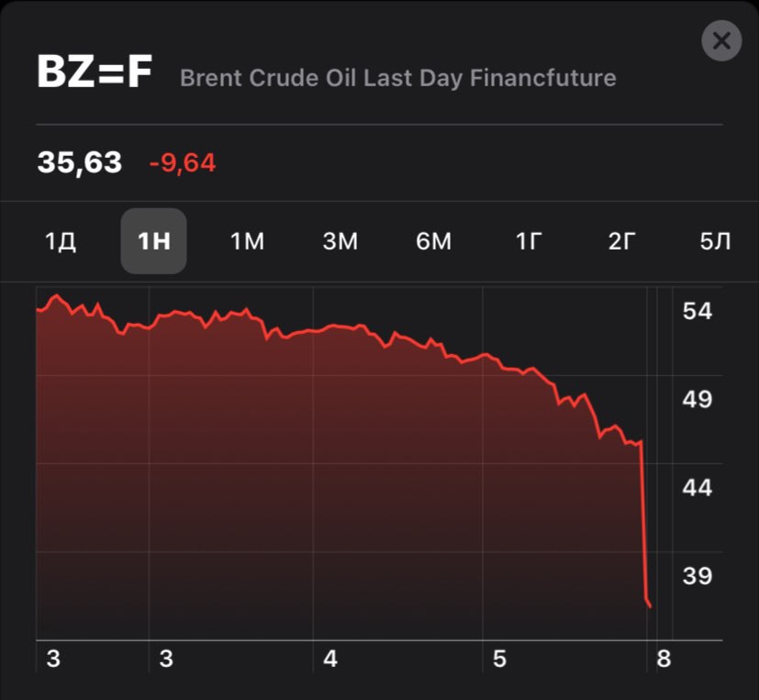This screenshot has height=700, width=759.
Task: Click the date label 5 on time axis
Action: 499,659
